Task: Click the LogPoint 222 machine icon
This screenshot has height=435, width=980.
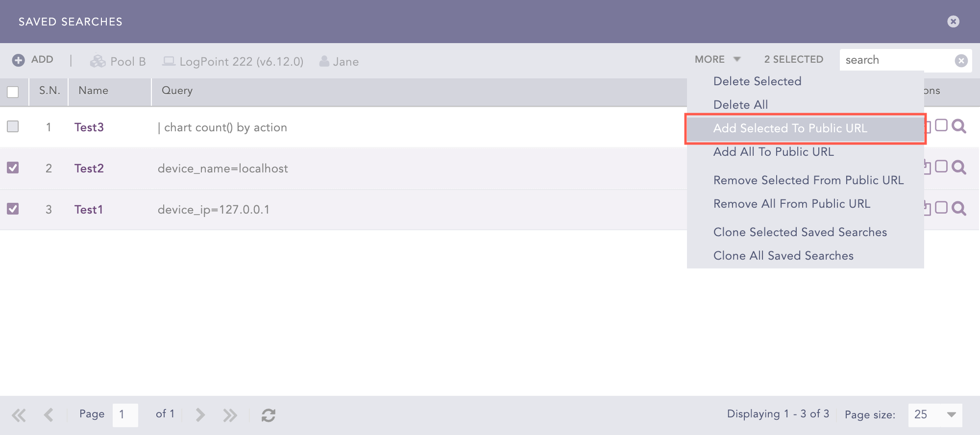Action: click(169, 61)
